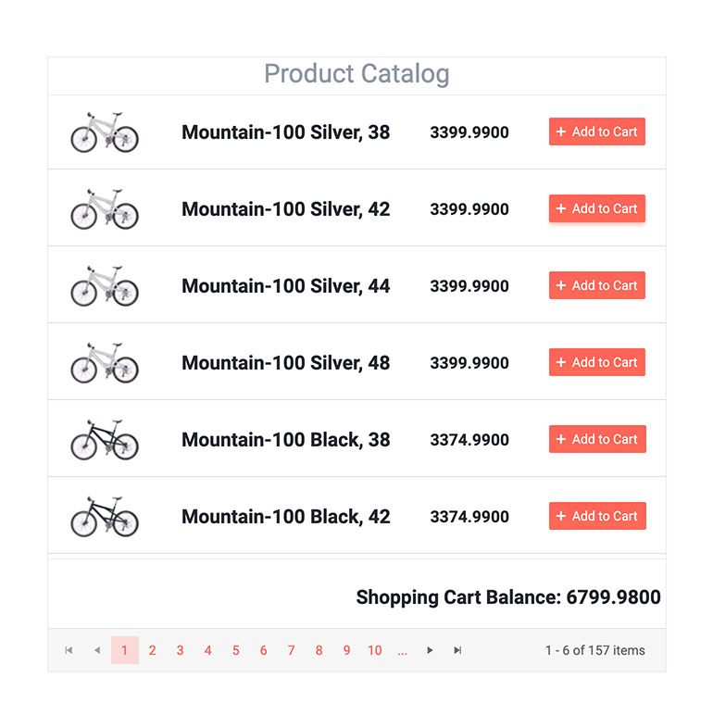Add Mountain-100 Silver, 38 to cart
713x728 pixels.
coord(596,132)
